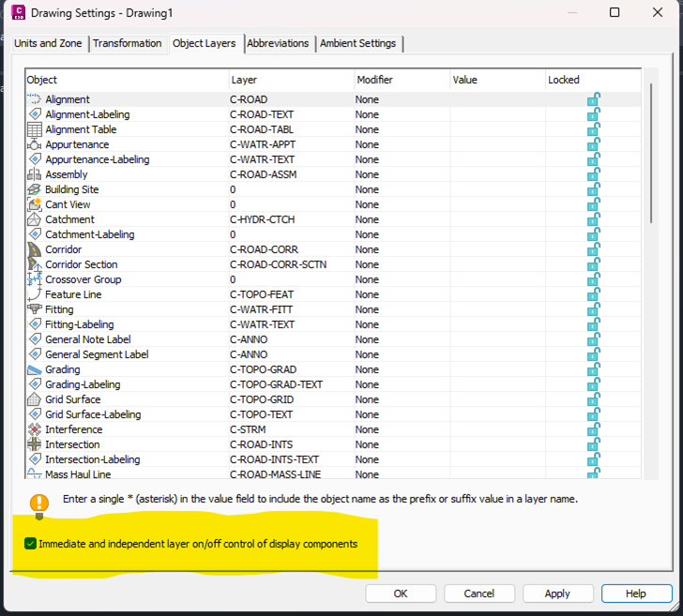The image size is (683, 616).
Task: Select the Object Layers tab
Action: tap(205, 43)
